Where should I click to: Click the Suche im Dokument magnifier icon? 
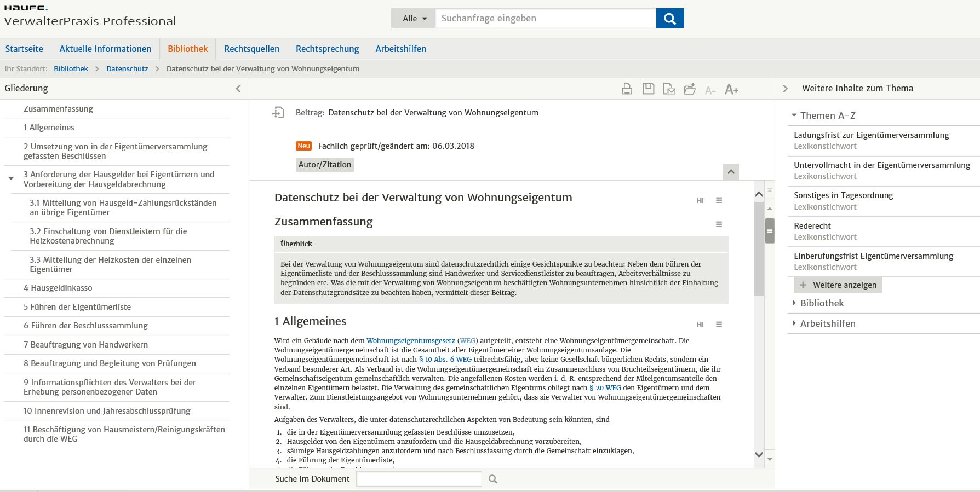(493, 479)
